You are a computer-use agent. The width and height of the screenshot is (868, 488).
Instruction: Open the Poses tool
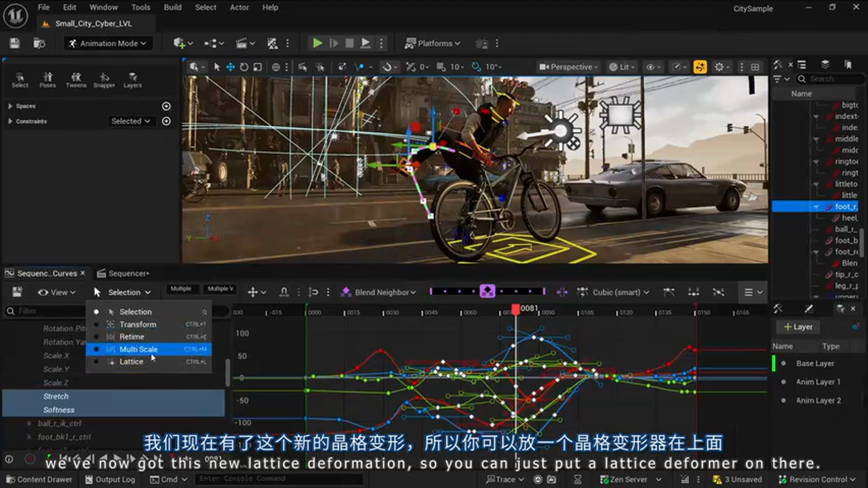48,79
